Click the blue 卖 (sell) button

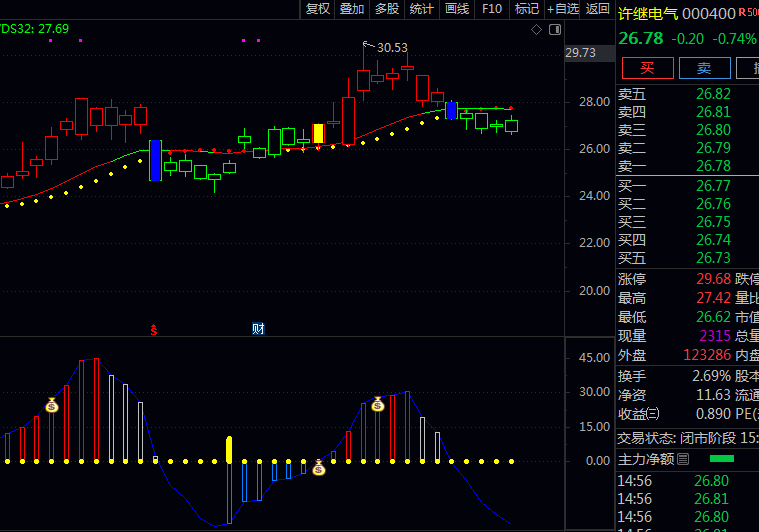[x=704, y=68]
